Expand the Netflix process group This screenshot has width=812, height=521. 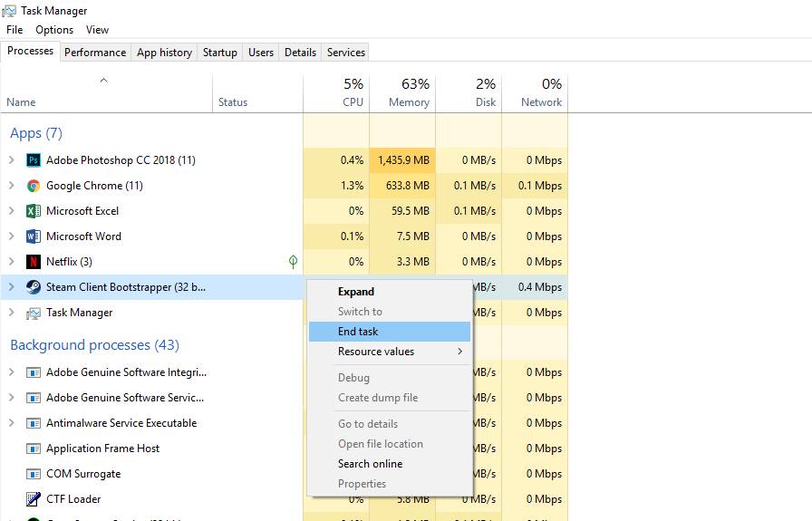pyautogui.click(x=12, y=262)
